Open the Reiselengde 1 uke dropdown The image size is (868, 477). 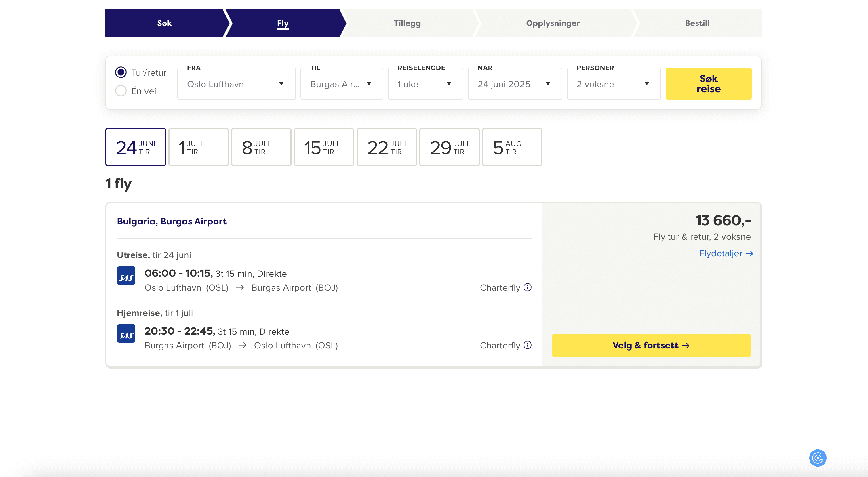[x=425, y=84]
